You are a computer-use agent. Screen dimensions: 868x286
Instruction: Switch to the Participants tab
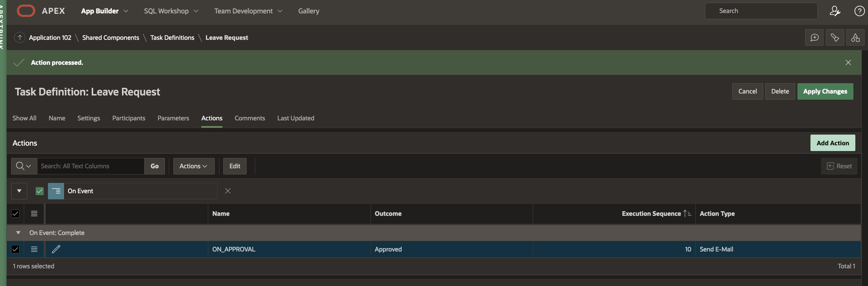[x=128, y=118]
